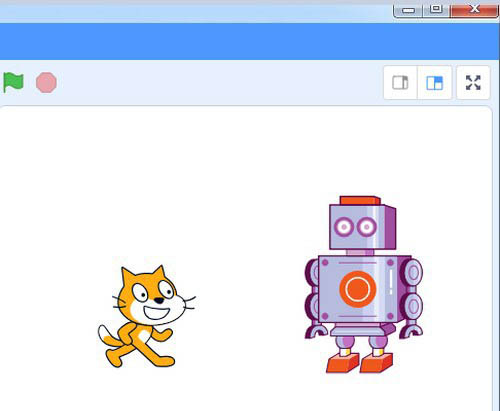The image size is (500, 411).
Task: Close the application window
Action: [x=474, y=10]
